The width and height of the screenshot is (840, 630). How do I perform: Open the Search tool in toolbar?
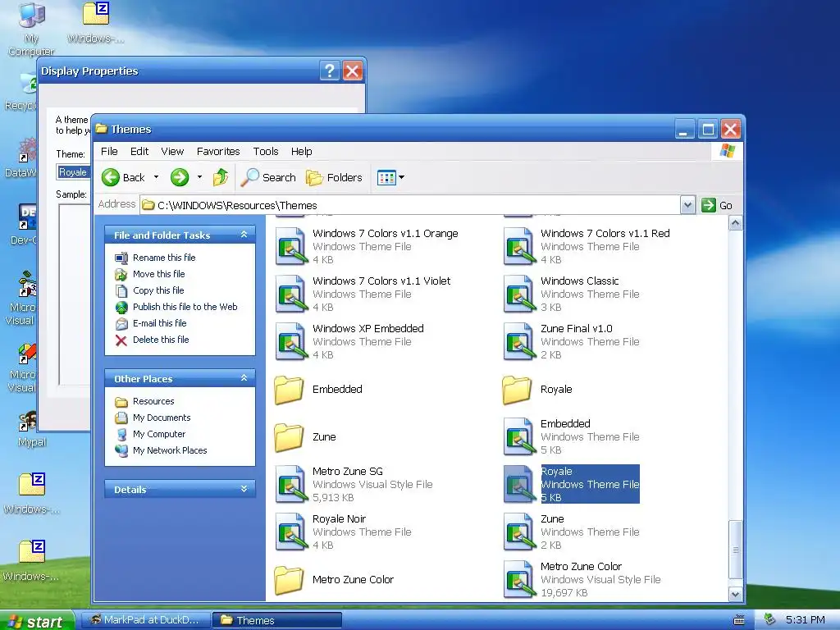click(268, 177)
